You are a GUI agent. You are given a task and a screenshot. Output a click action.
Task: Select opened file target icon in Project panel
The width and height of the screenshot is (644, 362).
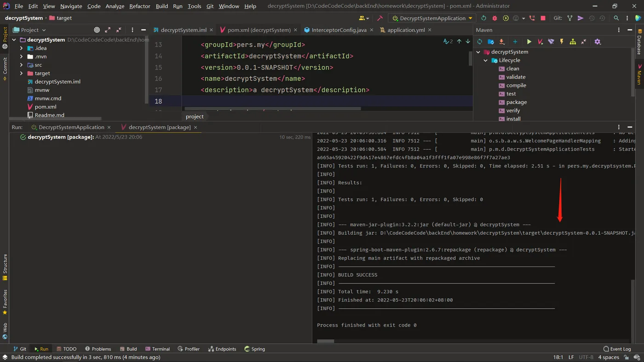coord(97,29)
